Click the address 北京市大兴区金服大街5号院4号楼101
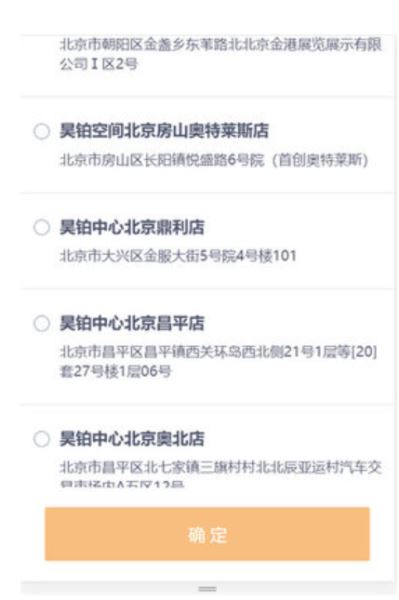The image size is (399, 600). (178, 256)
